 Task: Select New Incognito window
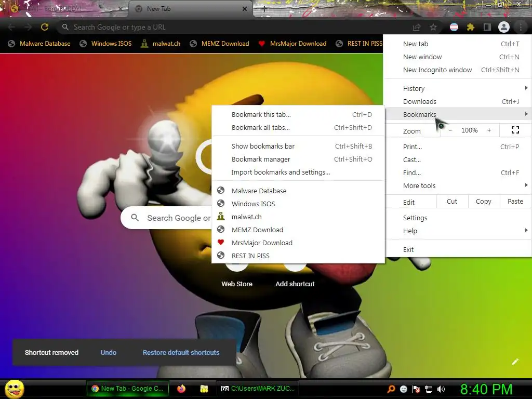[458, 70]
